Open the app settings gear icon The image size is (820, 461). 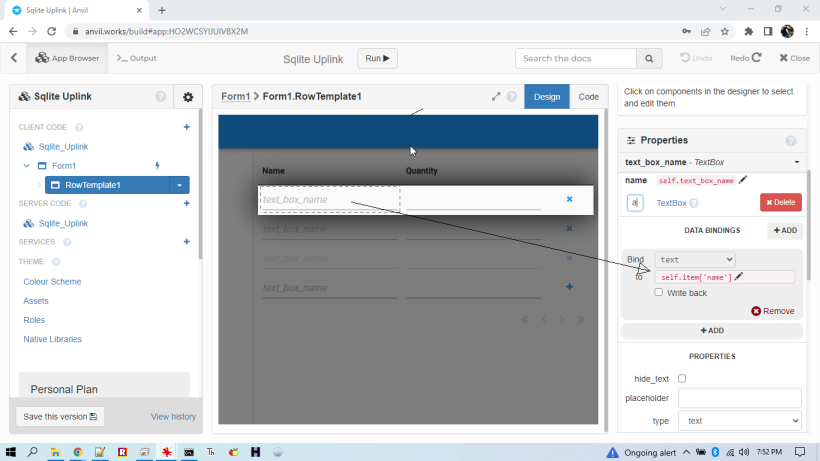tap(187, 97)
